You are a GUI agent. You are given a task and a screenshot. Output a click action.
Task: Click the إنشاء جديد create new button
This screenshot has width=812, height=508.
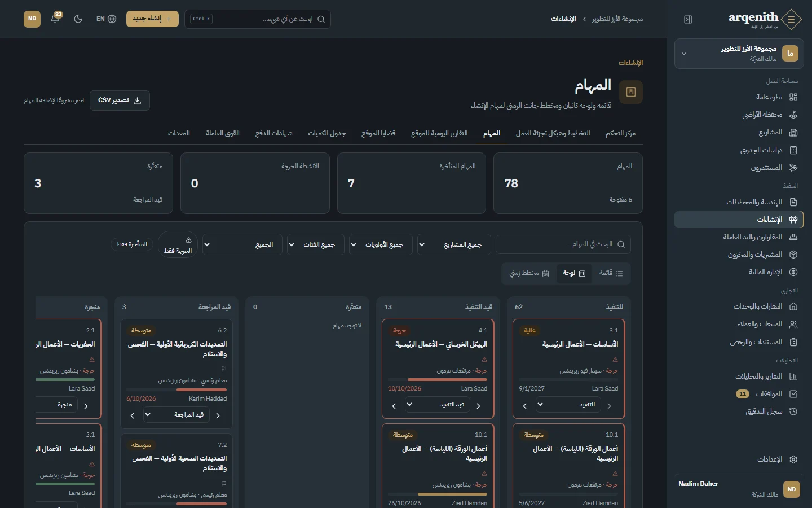point(152,19)
